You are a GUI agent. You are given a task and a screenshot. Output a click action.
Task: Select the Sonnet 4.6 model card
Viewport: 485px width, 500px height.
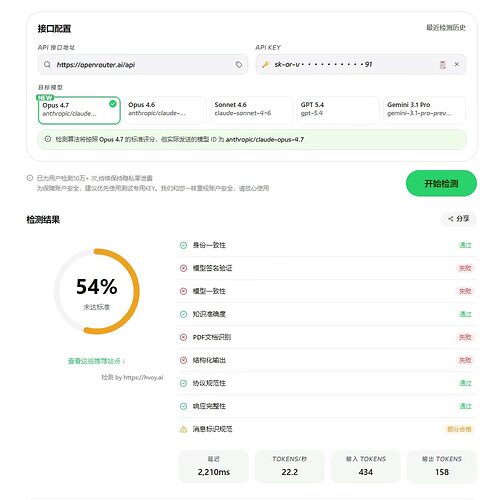tap(252, 110)
